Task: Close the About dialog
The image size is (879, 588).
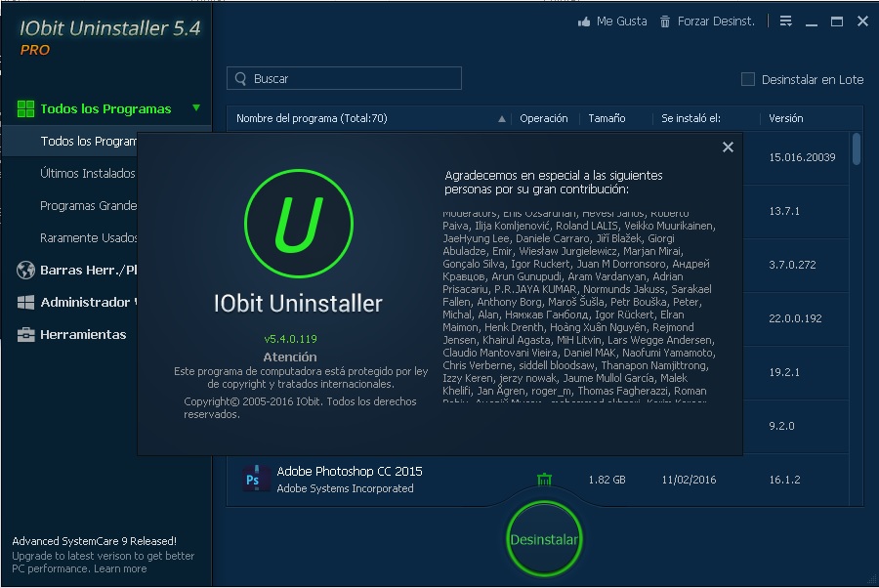Action: pos(728,147)
